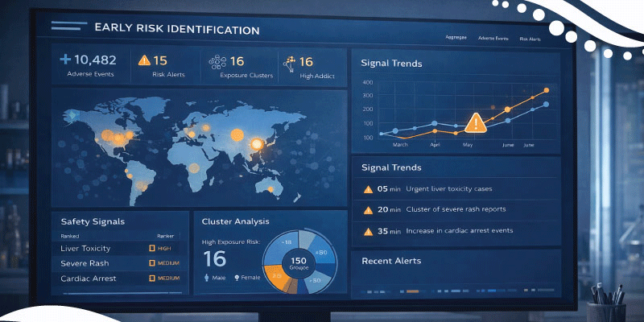Viewport: 644px width, 322px height.
Task: Click the 150 Groupce donut center
Action: coord(299,263)
